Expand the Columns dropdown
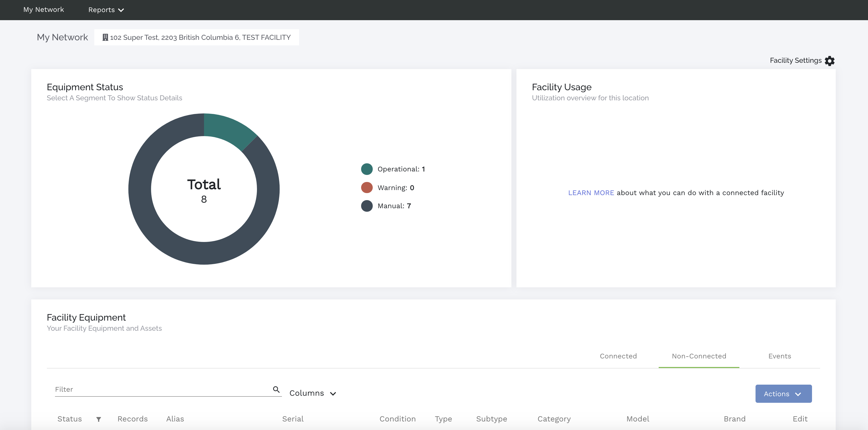 (x=312, y=393)
